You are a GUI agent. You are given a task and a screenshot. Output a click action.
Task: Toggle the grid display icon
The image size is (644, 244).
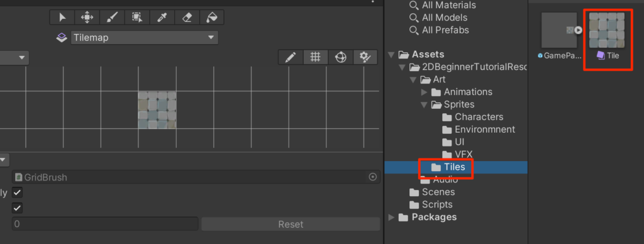click(316, 57)
